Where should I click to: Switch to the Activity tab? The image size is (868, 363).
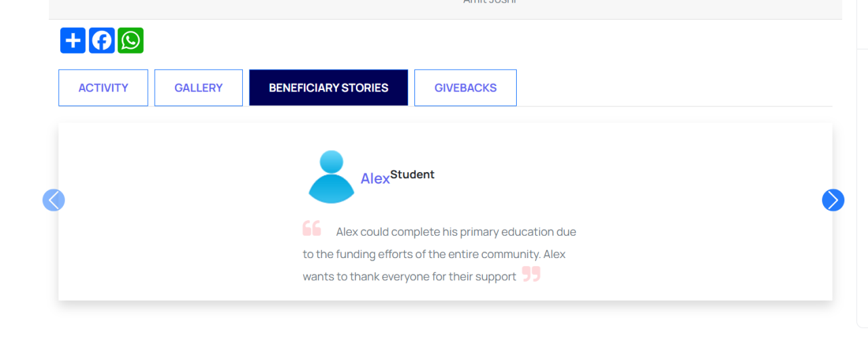pyautogui.click(x=103, y=88)
